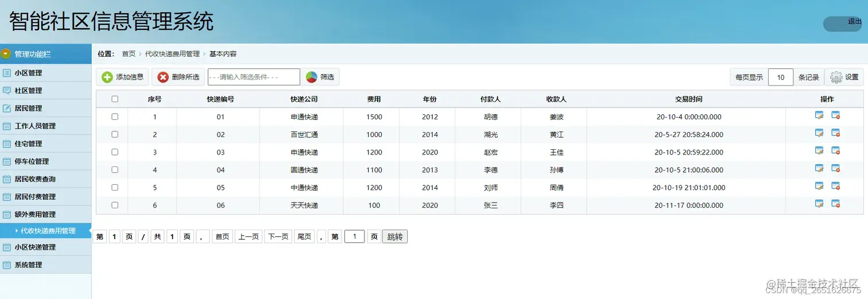Click the green plus icon for 添加信息

tap(107, 77)
